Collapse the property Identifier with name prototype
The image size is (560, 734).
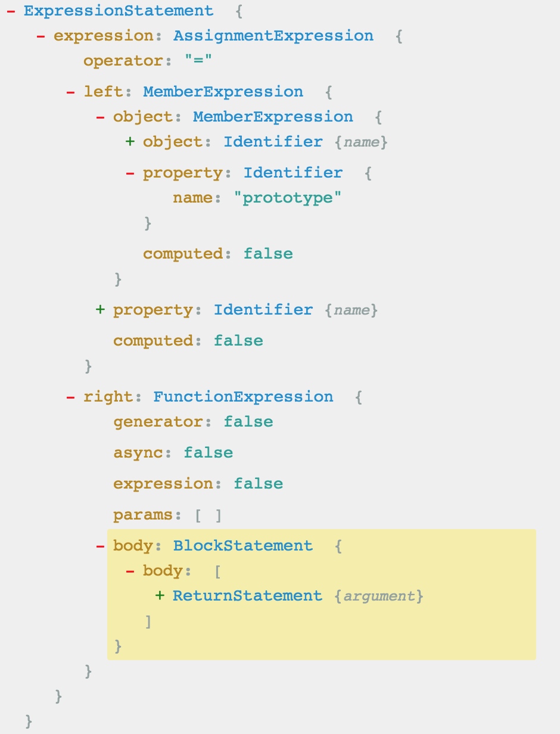pos(130,173)
